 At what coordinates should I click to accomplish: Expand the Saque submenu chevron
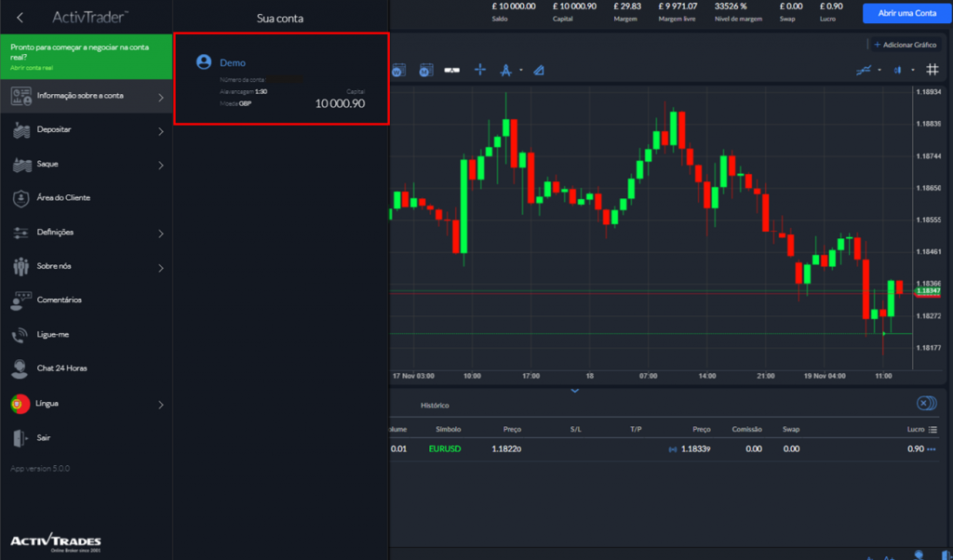click(161, 166)
